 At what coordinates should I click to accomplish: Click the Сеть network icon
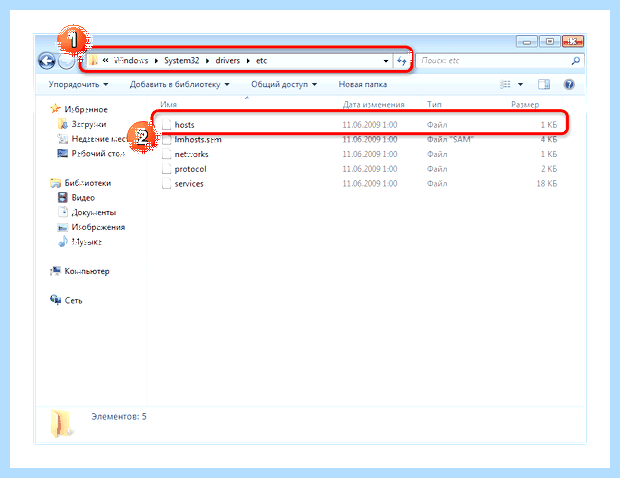click(55, 300)
